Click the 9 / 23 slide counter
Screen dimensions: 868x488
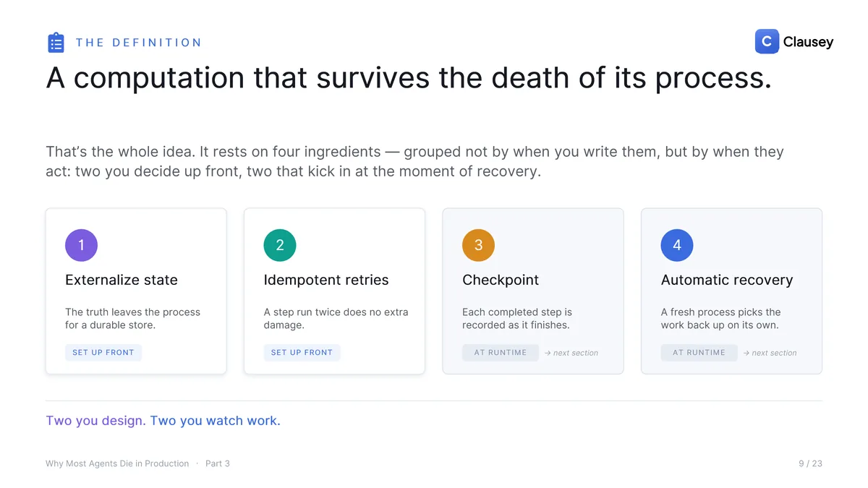(810, 463)
